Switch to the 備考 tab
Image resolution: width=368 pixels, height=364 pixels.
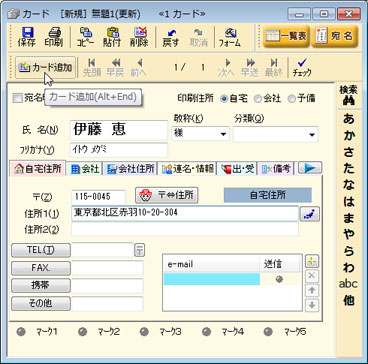(x=276, y=169)
